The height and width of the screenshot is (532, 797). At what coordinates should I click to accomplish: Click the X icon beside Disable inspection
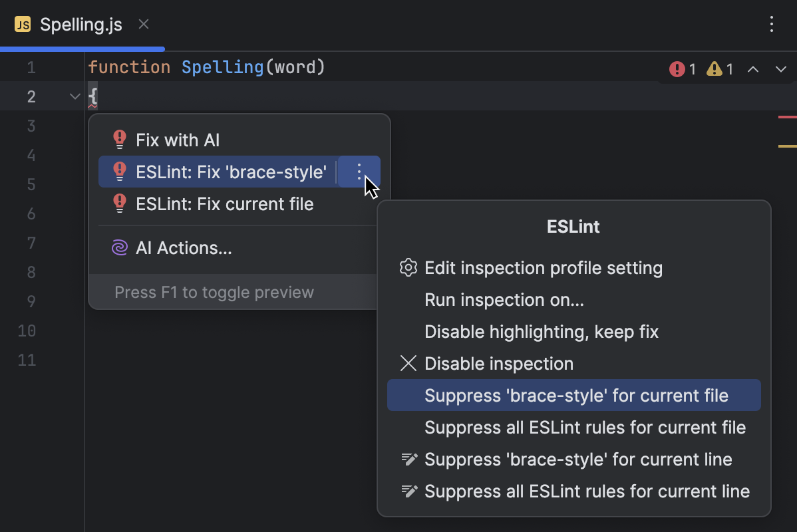pyautogui.click(x=408, y=363)
